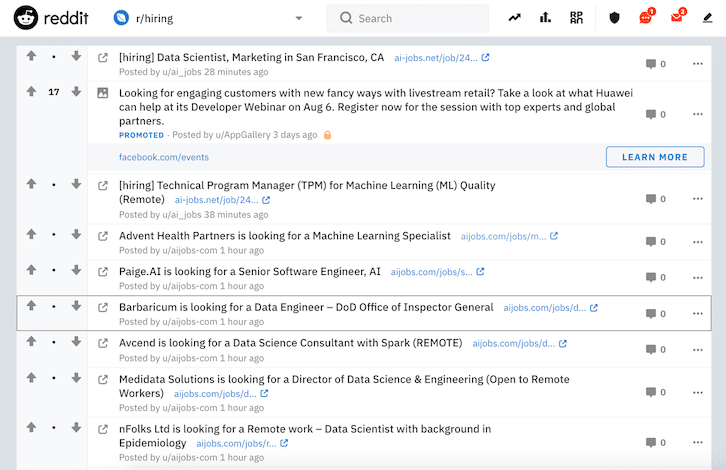This screenshot has height=470, width=726.
Task: Open more options for Avcend post
Action: [698, 350]
